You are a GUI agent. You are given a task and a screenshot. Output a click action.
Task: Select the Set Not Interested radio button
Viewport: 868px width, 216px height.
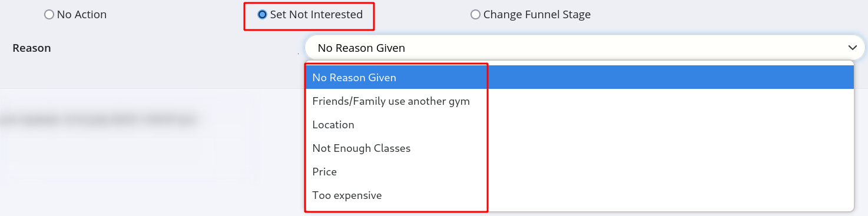(x=262, y=15)
